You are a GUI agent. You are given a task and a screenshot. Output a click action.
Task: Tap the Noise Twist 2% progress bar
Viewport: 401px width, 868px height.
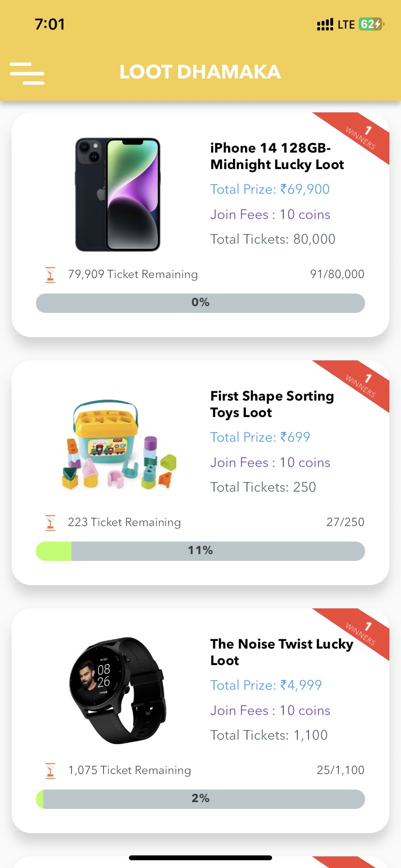click(x=200, y=799)
